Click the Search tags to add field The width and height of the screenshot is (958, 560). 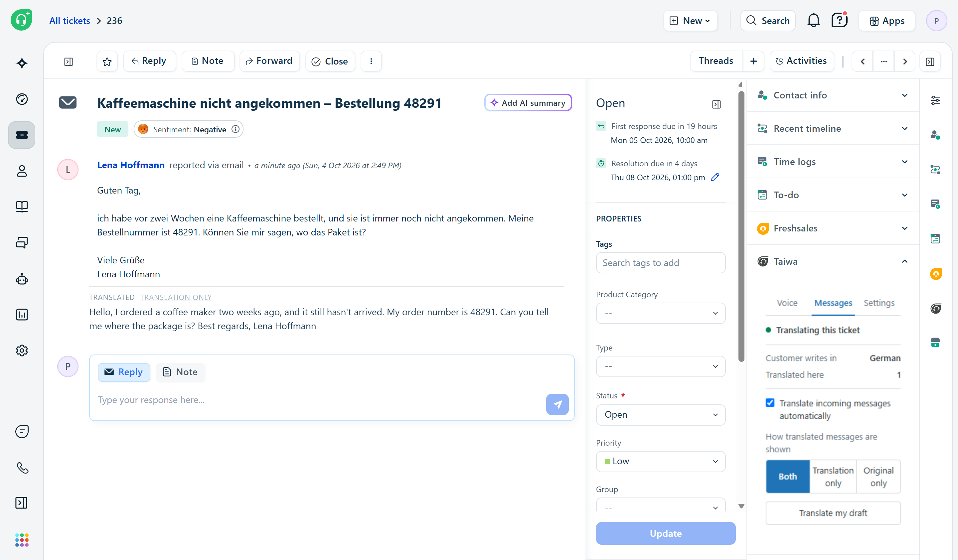(x=661, y=263)
